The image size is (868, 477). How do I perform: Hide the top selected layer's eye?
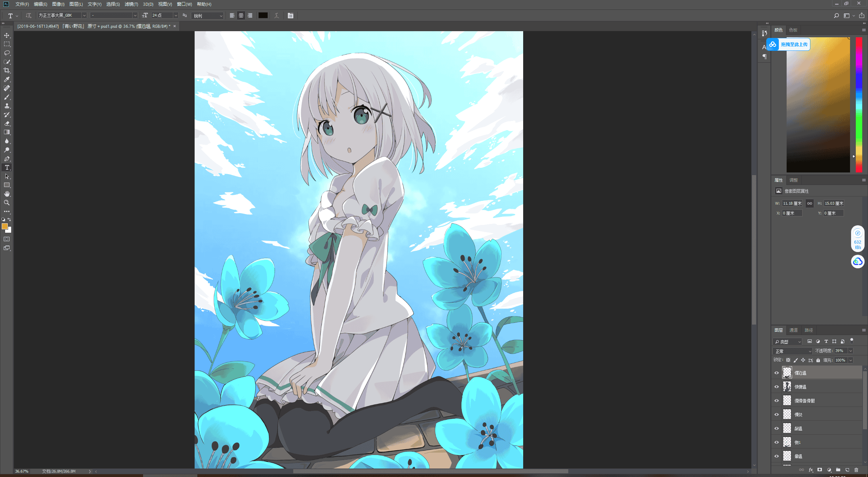pyautogui.click(x=776, y=373)
